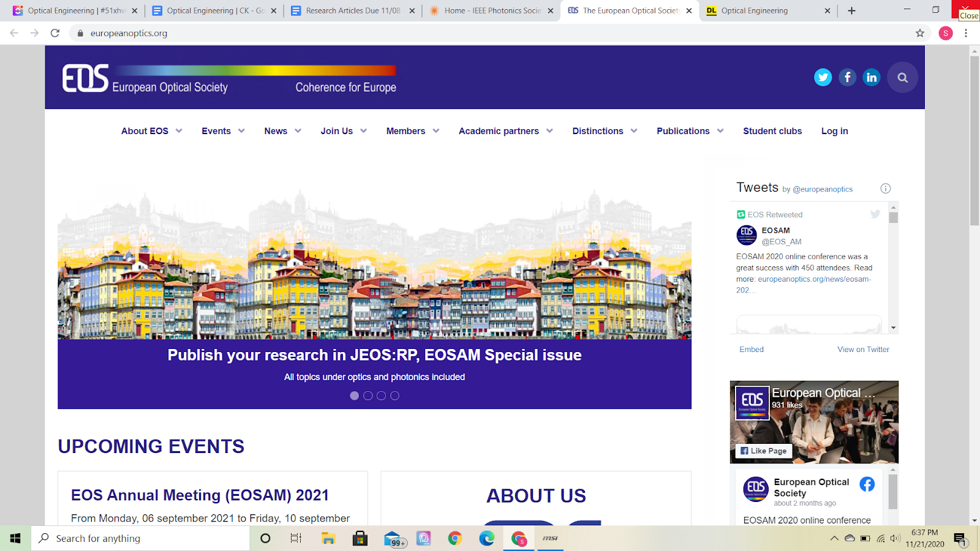Screen dimensions: 980x551
Task: Open the View on Twitter link
Action: click(x=863, y=350)
